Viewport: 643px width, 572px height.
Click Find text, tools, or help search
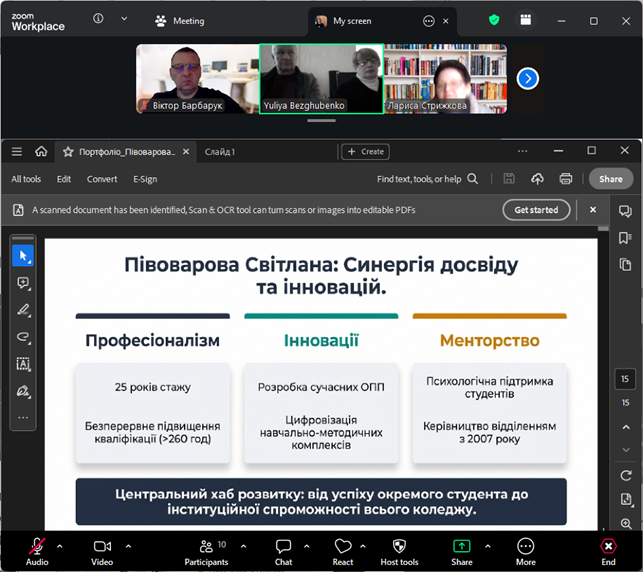click(427, 179)
